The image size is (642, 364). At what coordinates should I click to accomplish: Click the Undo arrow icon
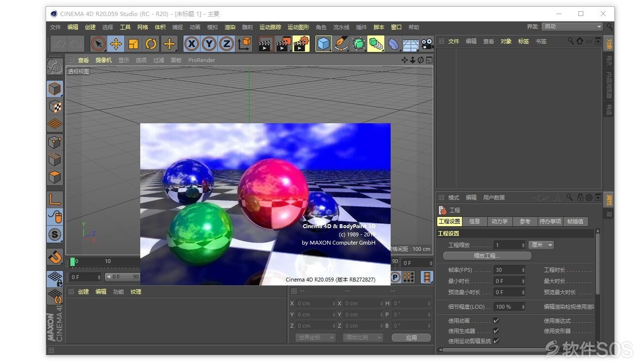[59, 44]
